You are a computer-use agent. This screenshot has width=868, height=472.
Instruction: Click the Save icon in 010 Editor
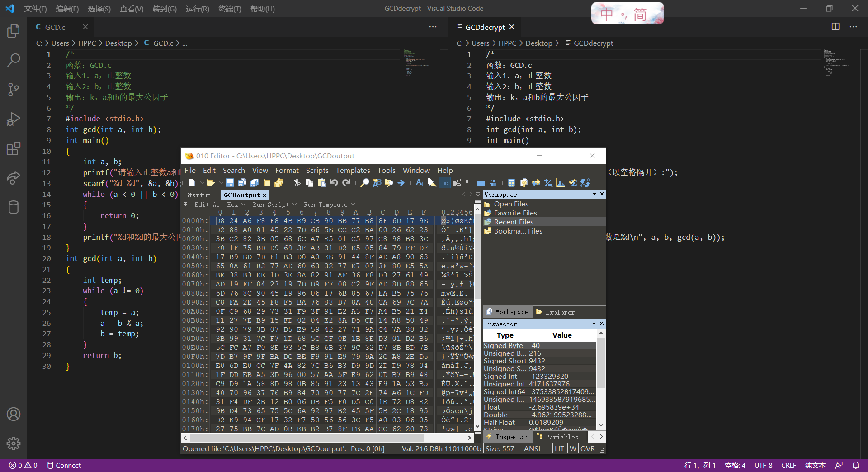[x=230, y=183]
